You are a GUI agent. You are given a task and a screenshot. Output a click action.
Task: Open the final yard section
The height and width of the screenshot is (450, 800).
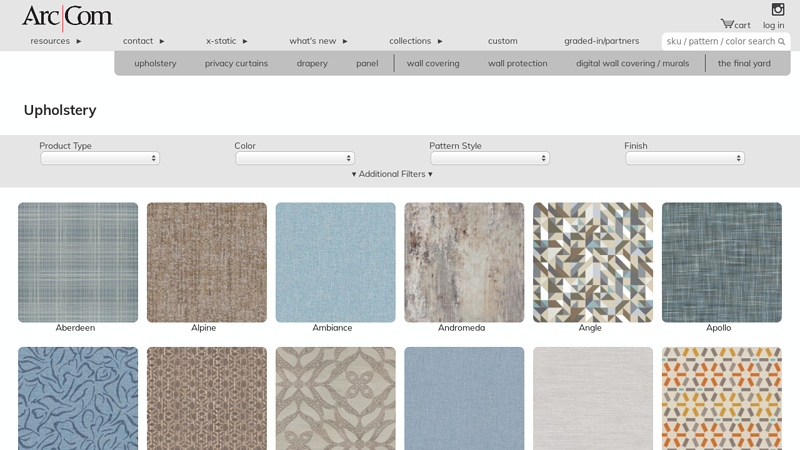pos(744,63)
